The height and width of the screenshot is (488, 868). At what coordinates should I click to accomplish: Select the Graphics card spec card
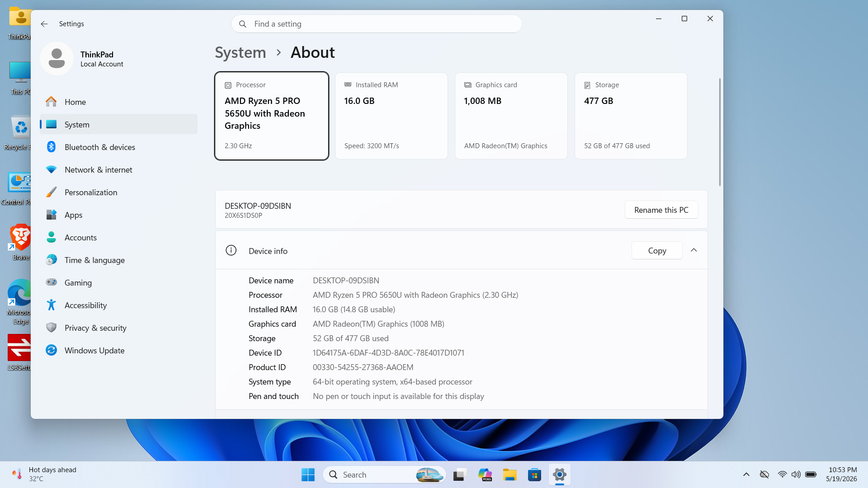[511, 116]
